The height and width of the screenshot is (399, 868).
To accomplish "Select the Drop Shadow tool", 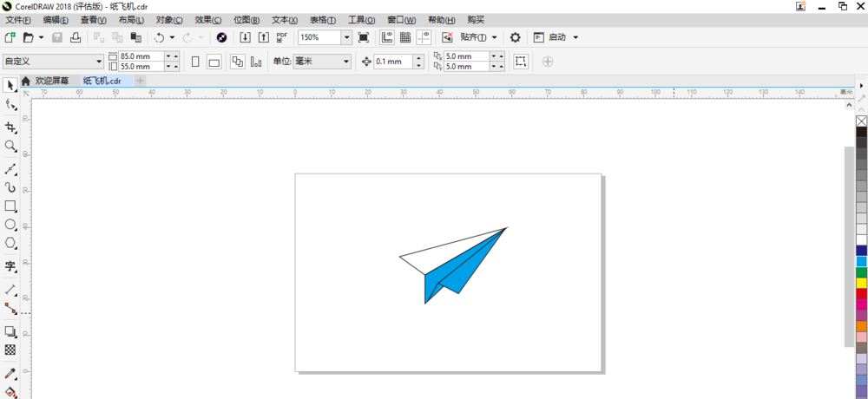I will click(x=10, y=331).
